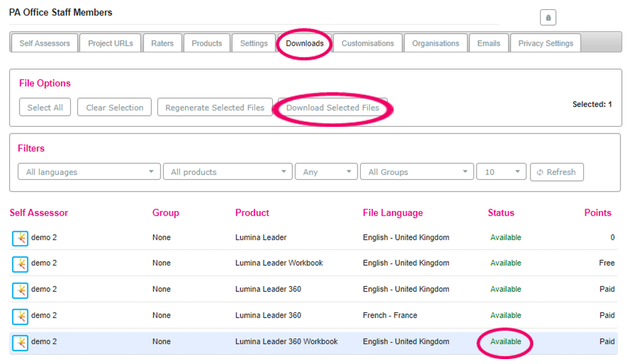Go to the Privacy Settings tab

[x=546, y=43]
